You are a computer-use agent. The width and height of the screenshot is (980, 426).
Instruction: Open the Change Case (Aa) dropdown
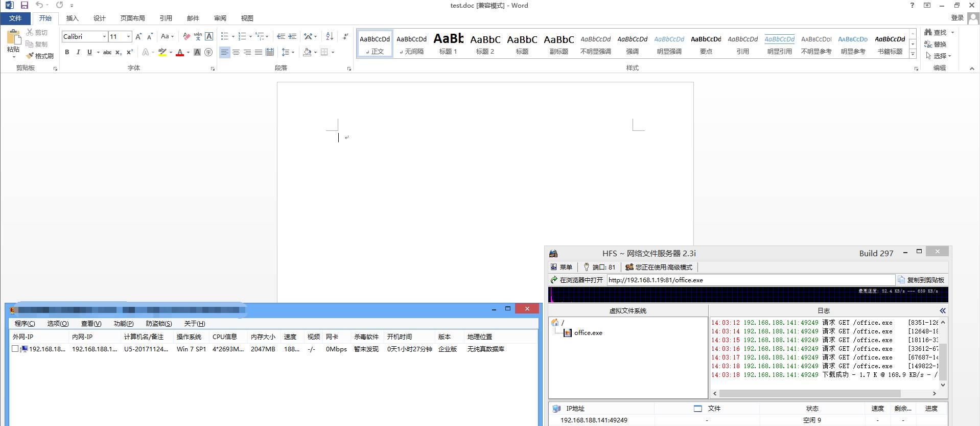pyautogui.click(x=167, y=36)
